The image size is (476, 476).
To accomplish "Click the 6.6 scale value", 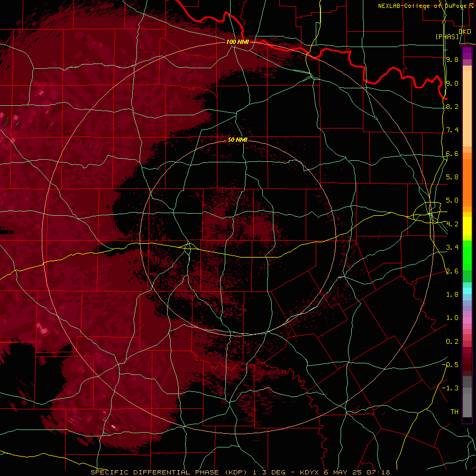I will coord(452,153).
